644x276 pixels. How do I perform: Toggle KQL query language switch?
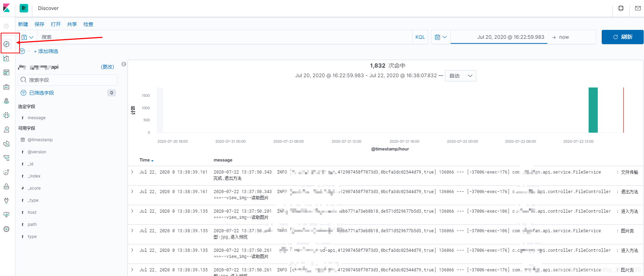point(420,37)
